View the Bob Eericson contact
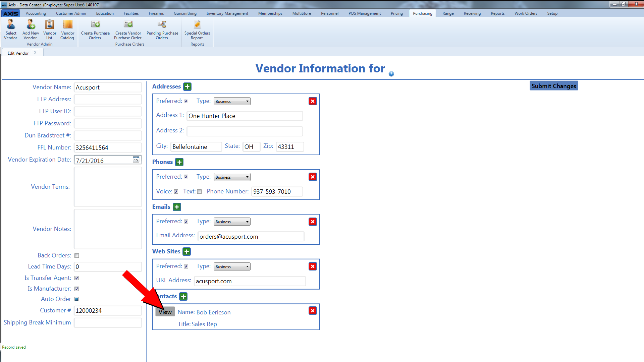 click(x=165, y=312)
